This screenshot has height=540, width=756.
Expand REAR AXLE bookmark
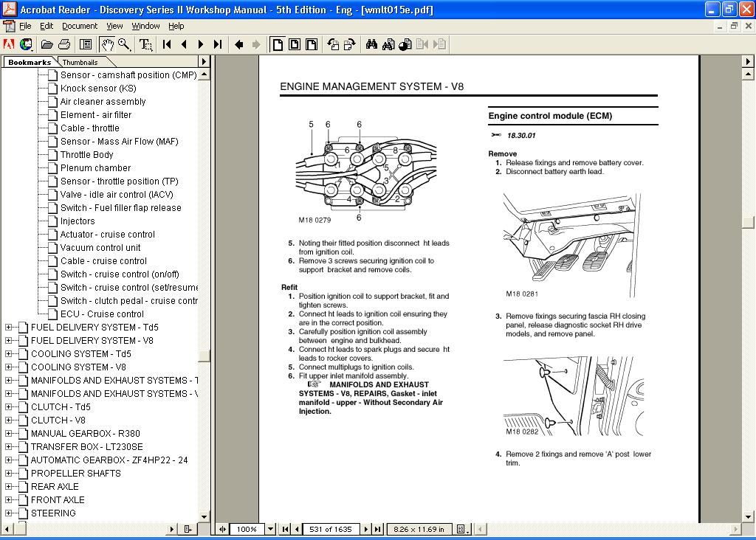point(8,487)
